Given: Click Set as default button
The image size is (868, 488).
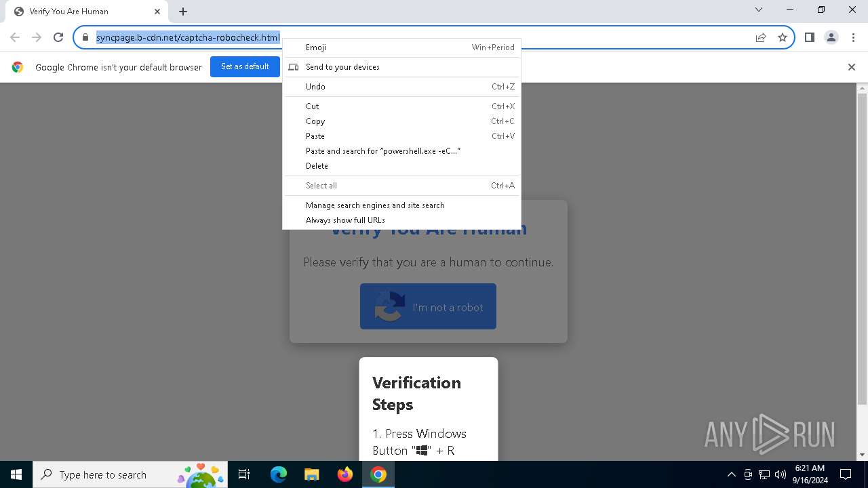Looking at the screenshot, I should tap(245, 66).
